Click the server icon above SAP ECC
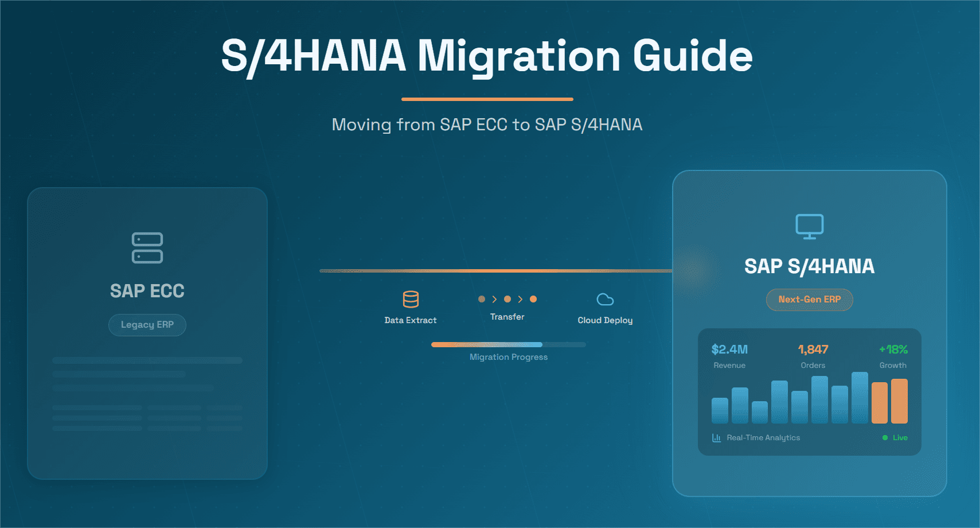980x528 pixels. click(147, 248)
